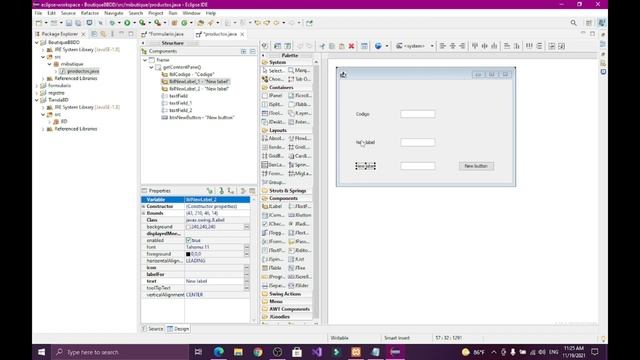
Task: Collapse the frame node in Components
Action: coord(145,60)
